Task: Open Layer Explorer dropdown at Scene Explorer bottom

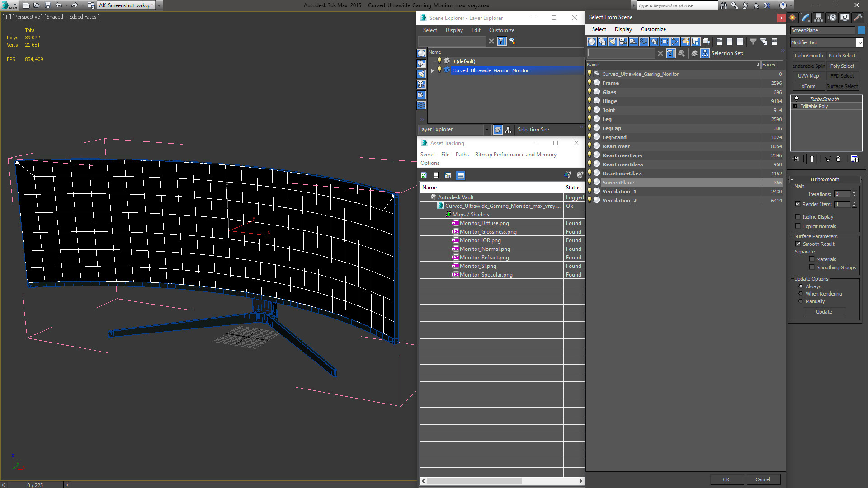Action: pos(487,130)
